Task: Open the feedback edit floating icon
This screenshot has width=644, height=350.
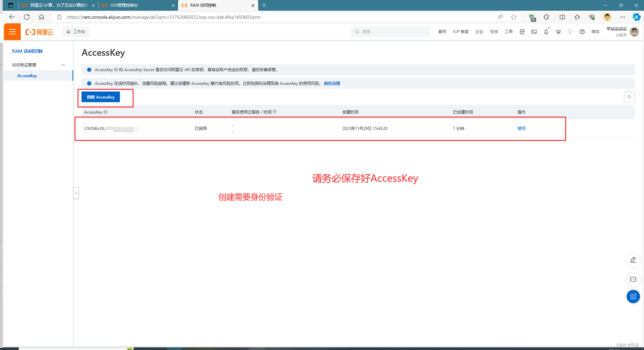Action: [x=633, y=260]
